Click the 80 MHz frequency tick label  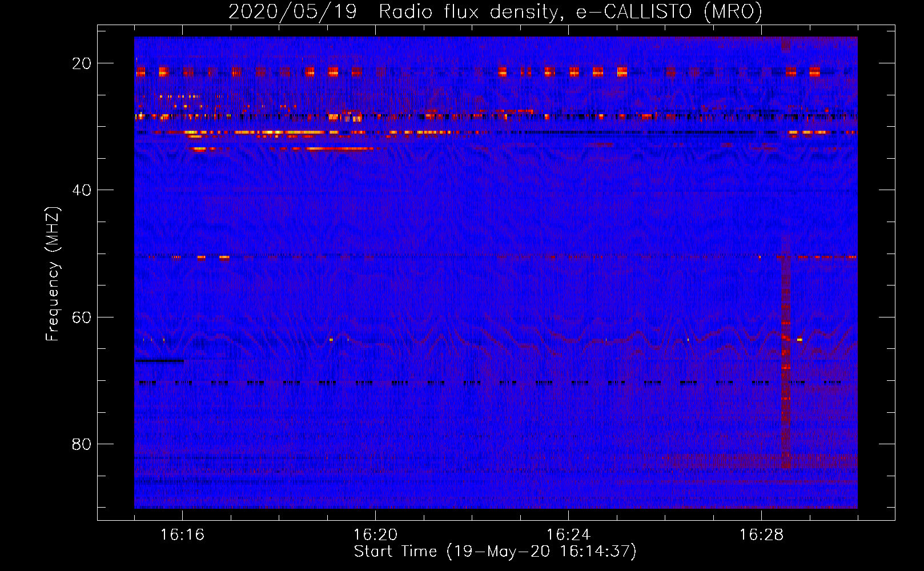point(82,444)
